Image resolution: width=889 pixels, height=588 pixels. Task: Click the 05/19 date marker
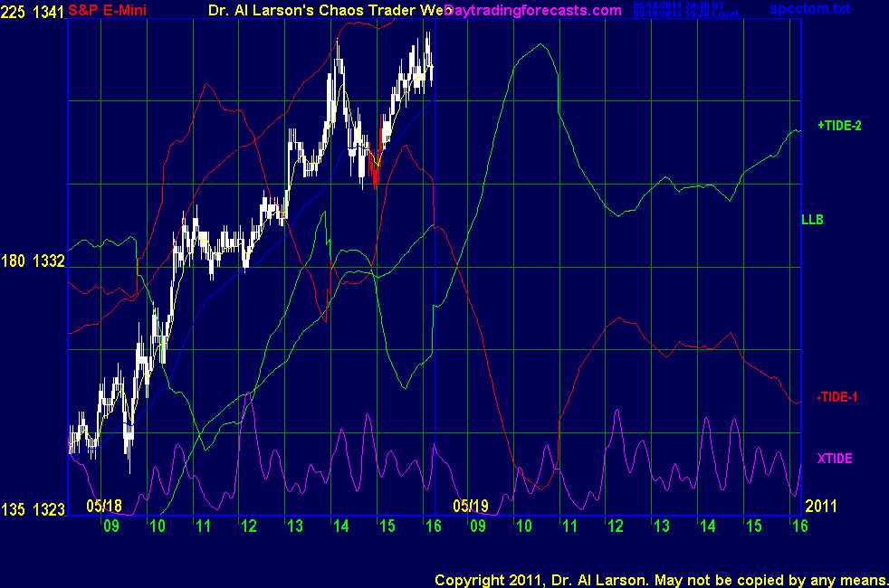point(470,505)
